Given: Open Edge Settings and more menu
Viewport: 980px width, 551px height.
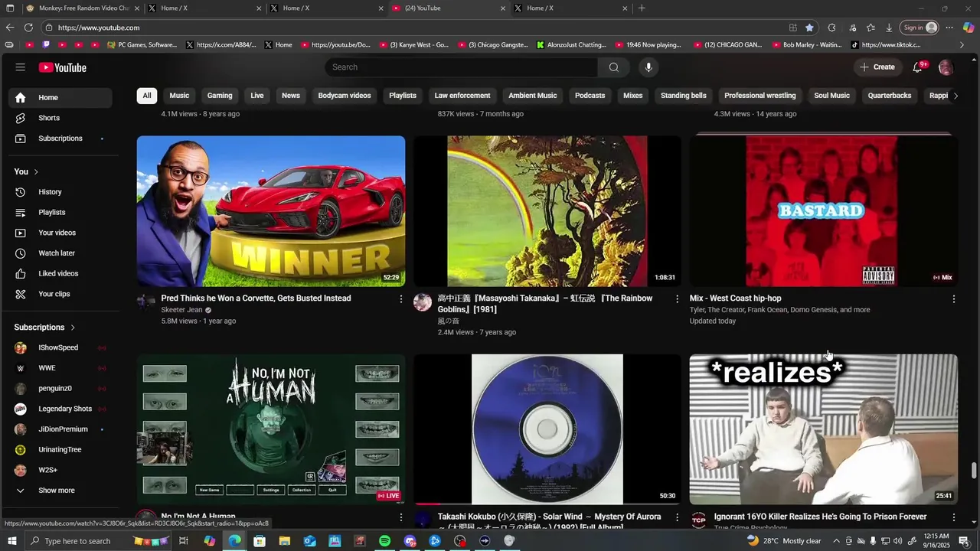Looking at the screenshot, I should (x=949, y=28).
